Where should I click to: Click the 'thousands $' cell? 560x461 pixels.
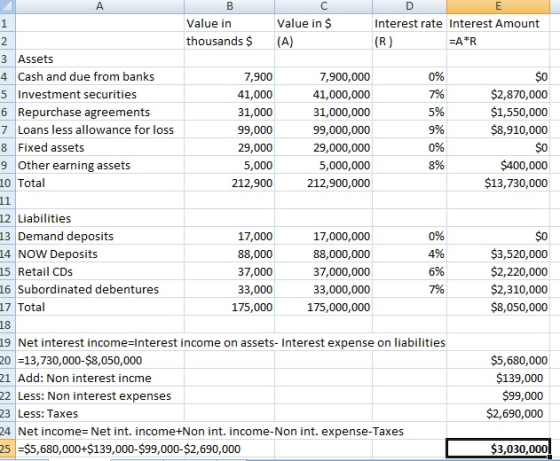(x=230, y=41)
